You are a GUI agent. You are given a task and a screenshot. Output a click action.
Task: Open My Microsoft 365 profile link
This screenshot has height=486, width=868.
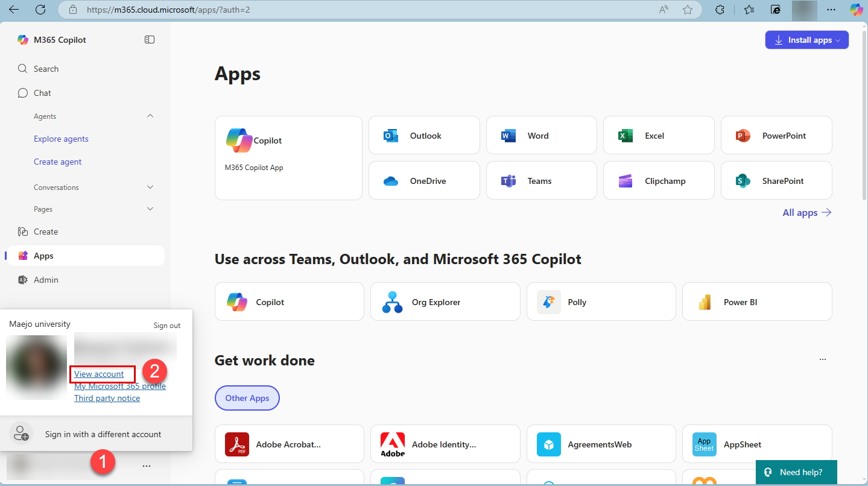click(x=120, y=386)
